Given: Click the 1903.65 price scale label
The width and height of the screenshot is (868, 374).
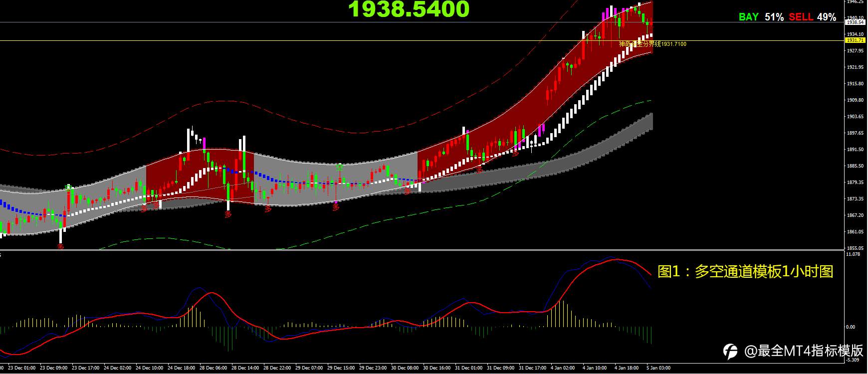Looking at the screenshot, I should tap(855, 116).
